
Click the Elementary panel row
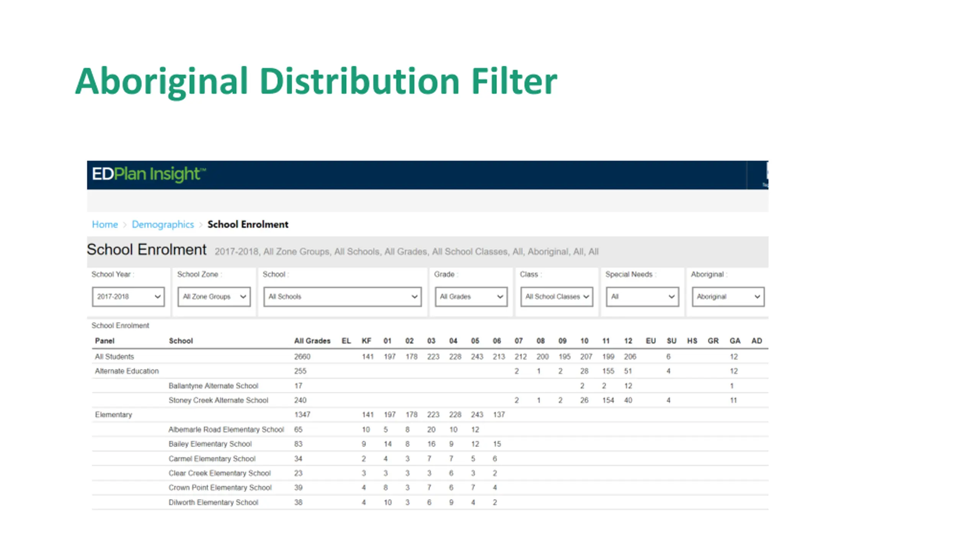point(113,415)
